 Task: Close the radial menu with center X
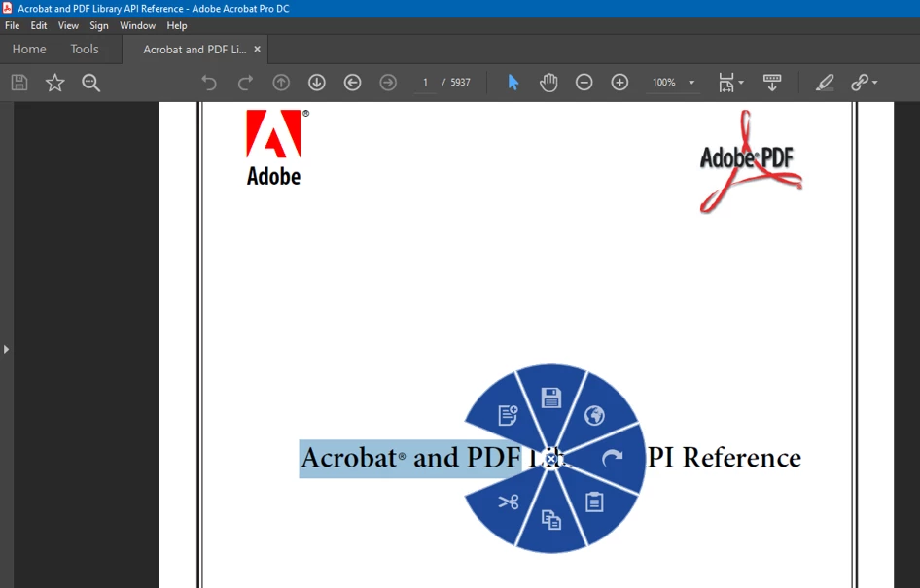coord(551,459)
